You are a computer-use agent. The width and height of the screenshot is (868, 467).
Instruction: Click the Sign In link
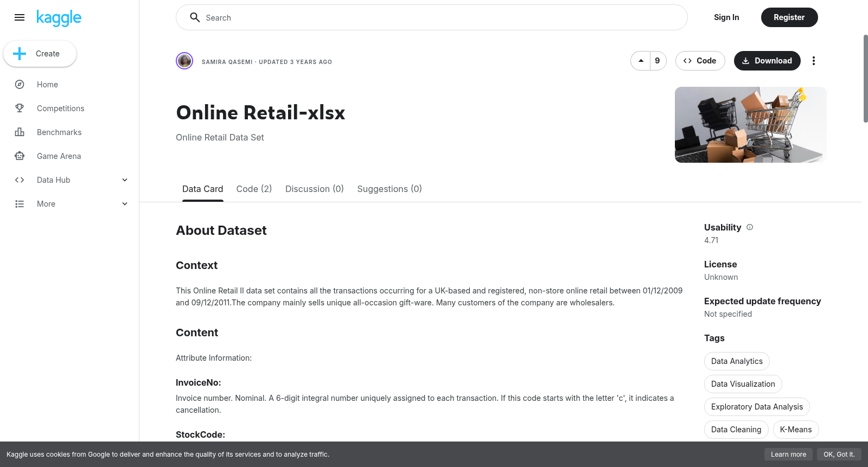click(x=726, y=17)
